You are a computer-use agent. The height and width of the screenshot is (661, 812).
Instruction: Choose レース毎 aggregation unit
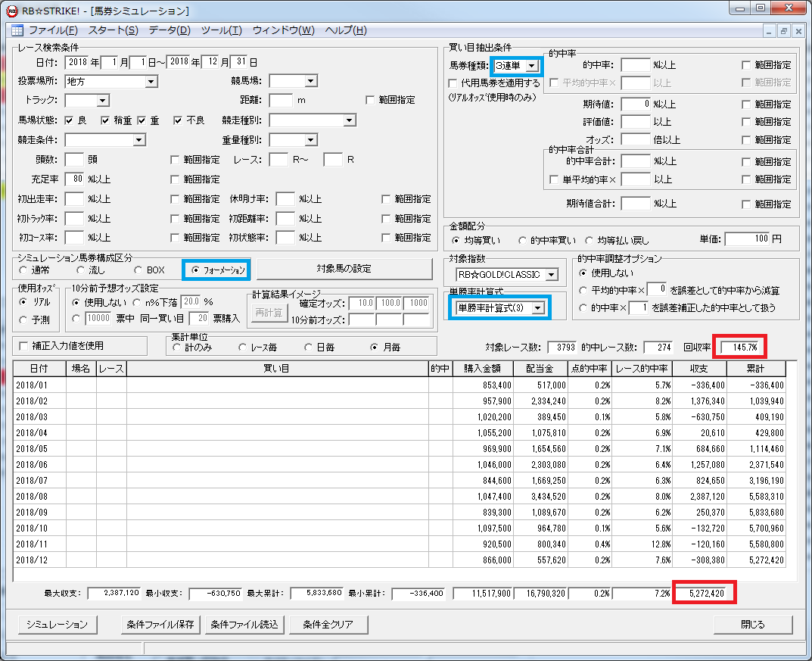tap(242, 347)
